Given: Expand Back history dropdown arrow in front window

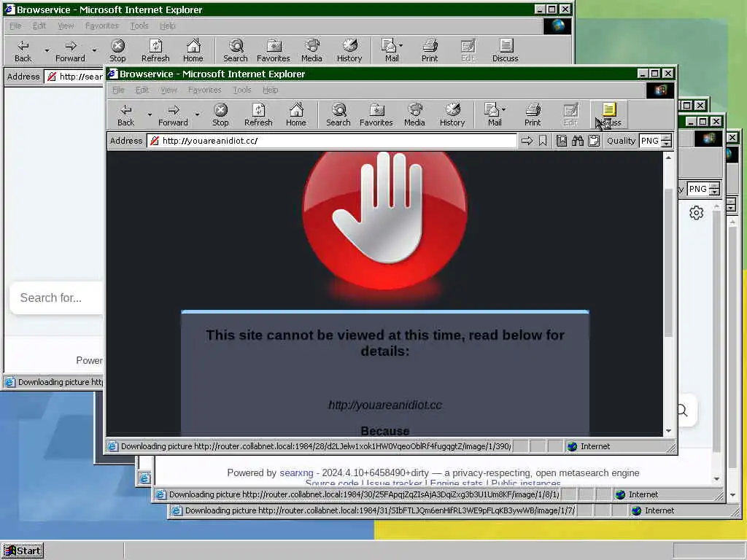Looking at the screenshot, I should coord(149,114).
